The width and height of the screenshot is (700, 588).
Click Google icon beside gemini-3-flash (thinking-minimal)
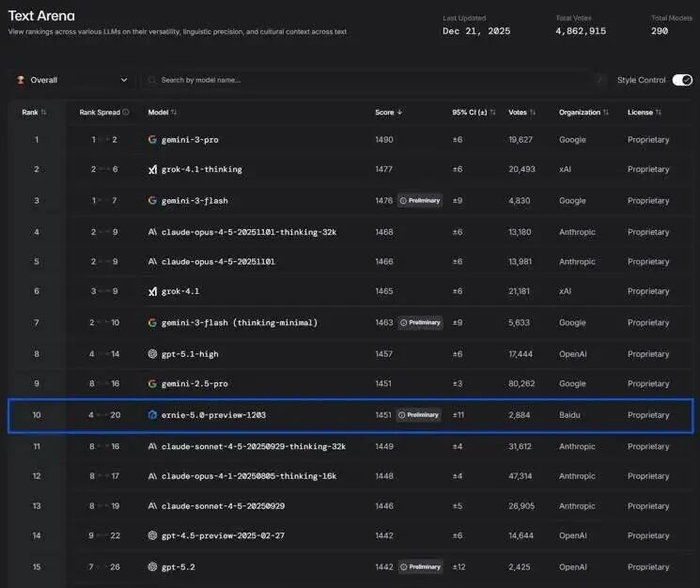(x=152, y=322)
